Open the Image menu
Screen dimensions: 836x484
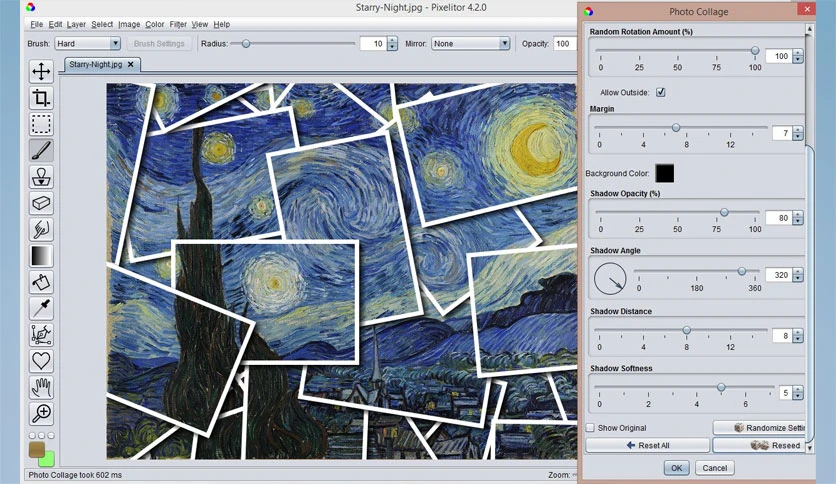[129, 24]
